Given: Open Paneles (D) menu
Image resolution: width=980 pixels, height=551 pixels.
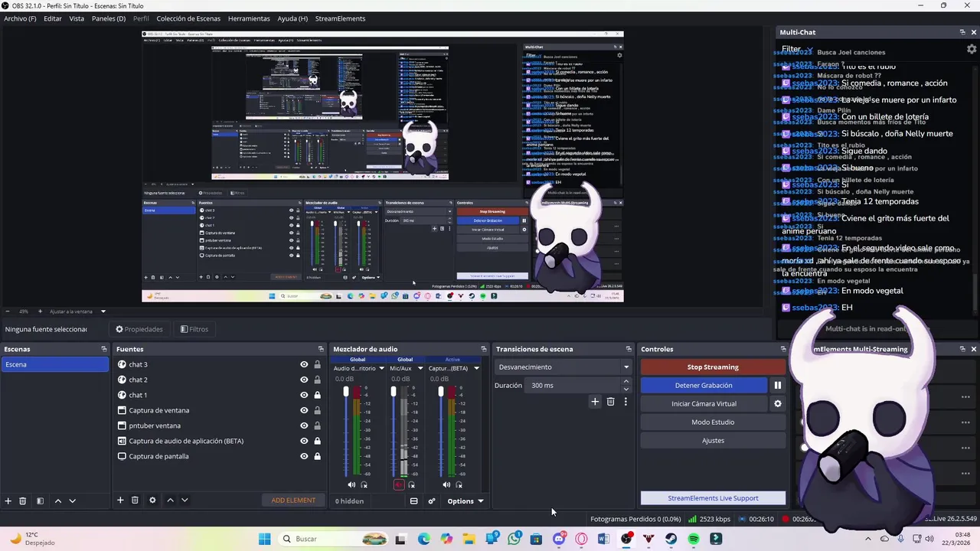Looking at the screenshot, I should 109,18.
